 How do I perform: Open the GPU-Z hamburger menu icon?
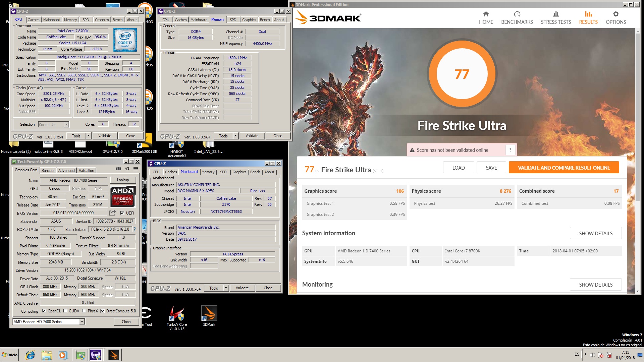(136, 169)
